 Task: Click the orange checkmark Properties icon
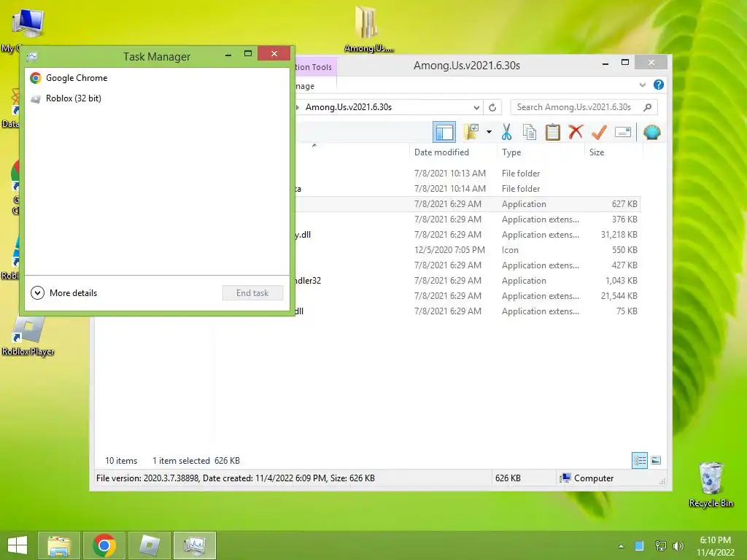(x=599, y=132)
